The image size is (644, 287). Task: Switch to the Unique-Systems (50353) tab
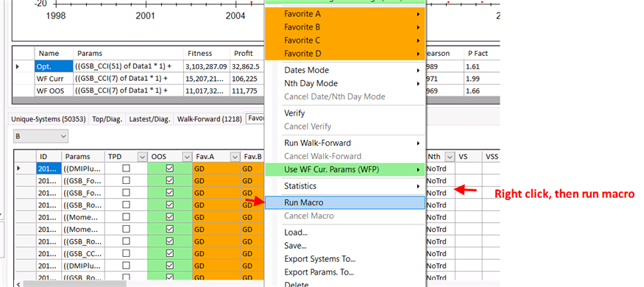49,119
